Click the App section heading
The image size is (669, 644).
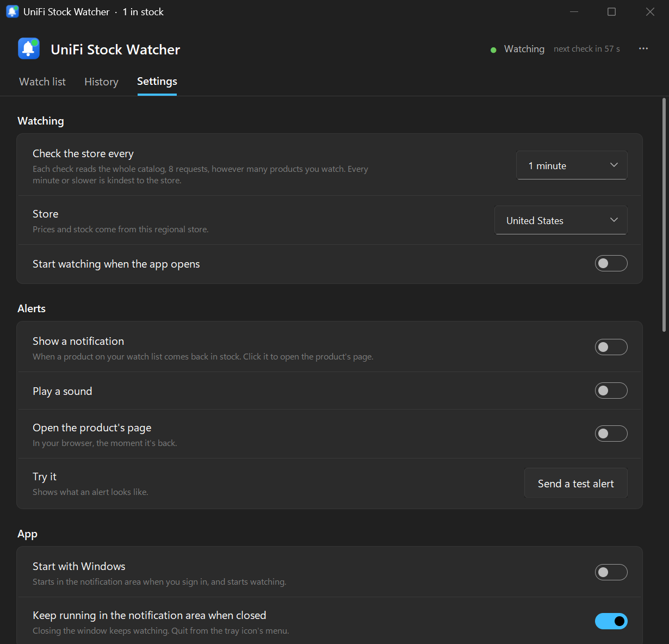click(27, 534)
